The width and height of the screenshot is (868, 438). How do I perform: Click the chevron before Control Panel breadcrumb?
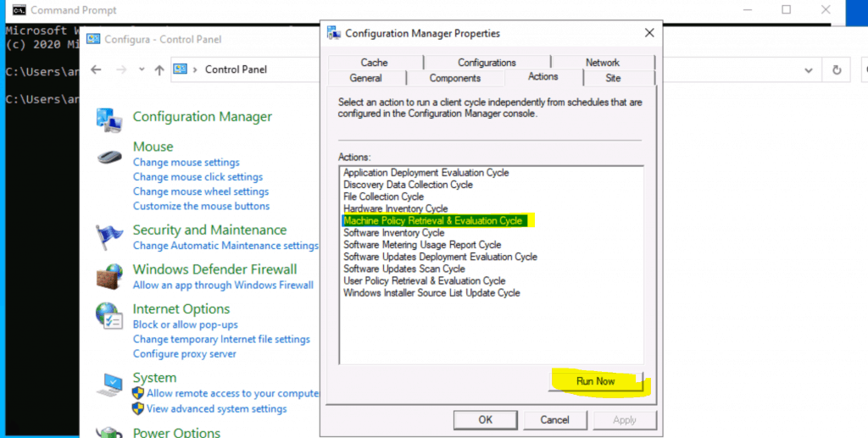pyautogui.click(x=195, y=69)
